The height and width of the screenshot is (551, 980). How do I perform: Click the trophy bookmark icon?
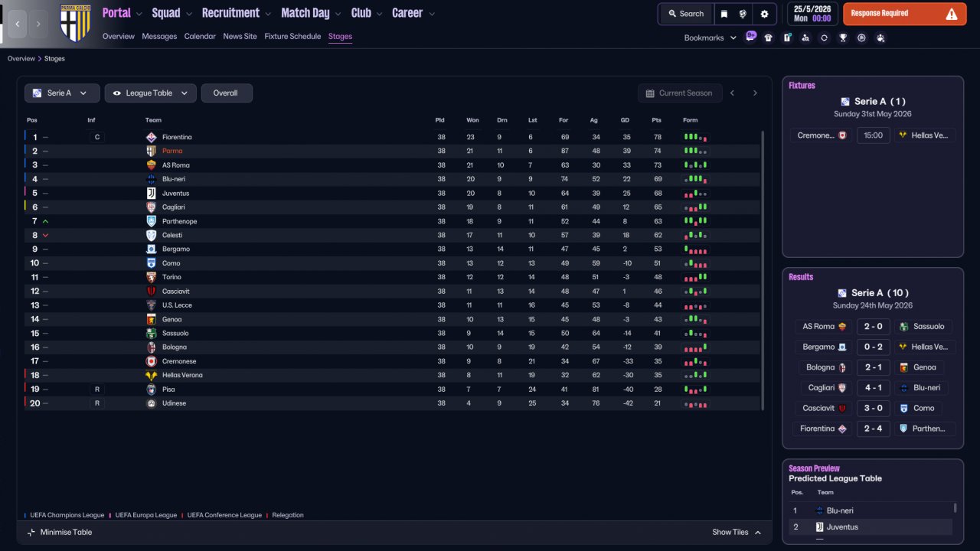click(843, 37)
